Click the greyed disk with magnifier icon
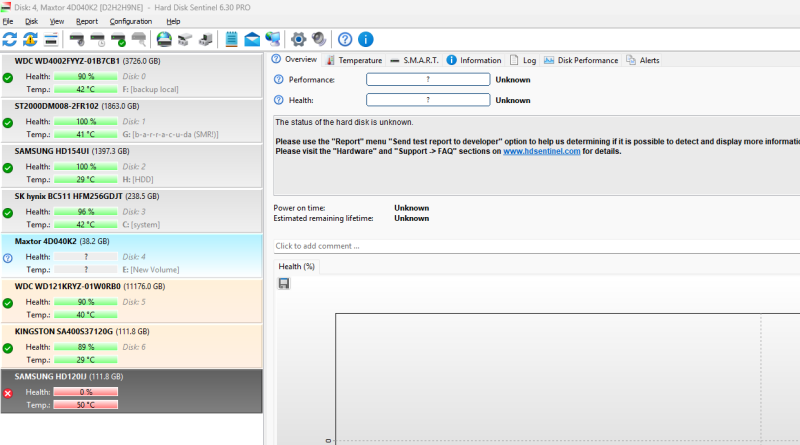 tap(139, 39)
